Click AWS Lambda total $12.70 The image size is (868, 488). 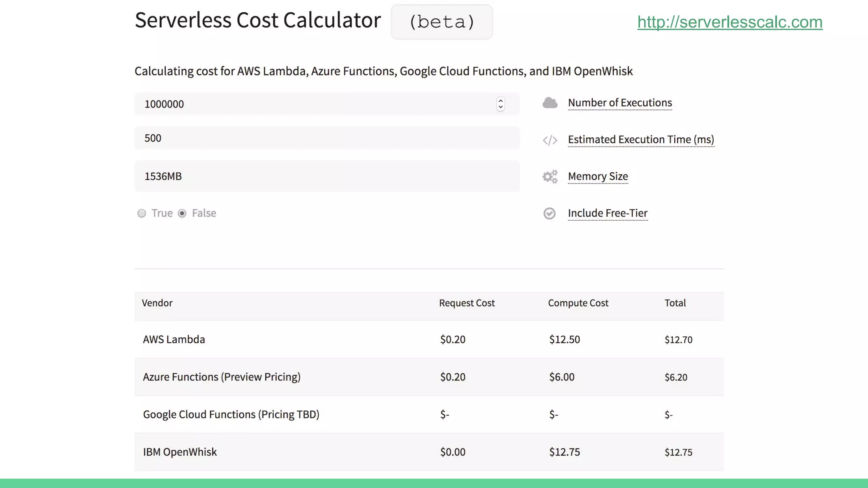pos(678,340)
